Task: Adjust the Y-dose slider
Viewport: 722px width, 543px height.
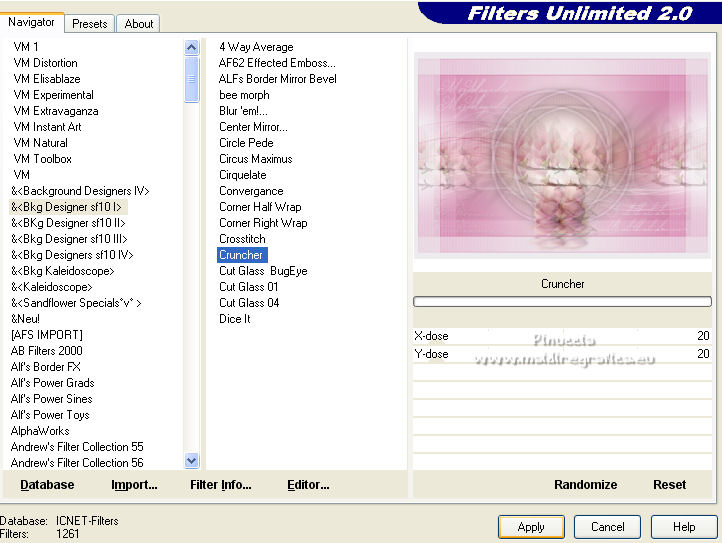Action: click(x=562, y=354)
